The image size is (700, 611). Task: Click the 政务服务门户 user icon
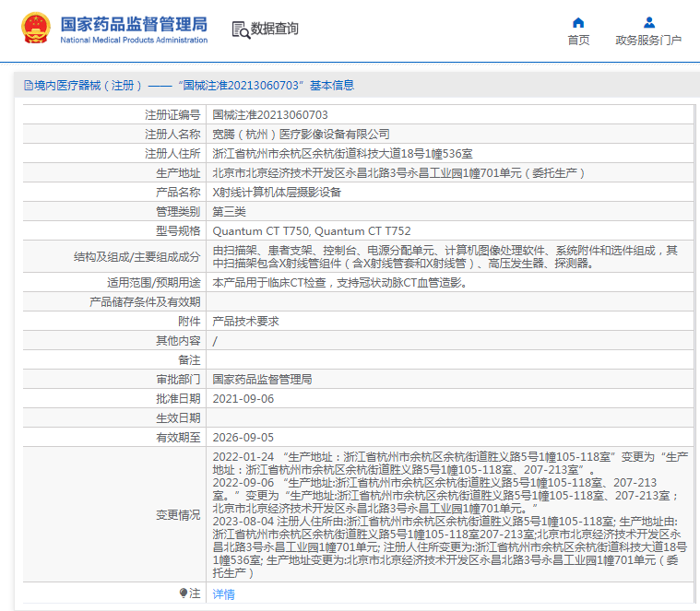649,22
